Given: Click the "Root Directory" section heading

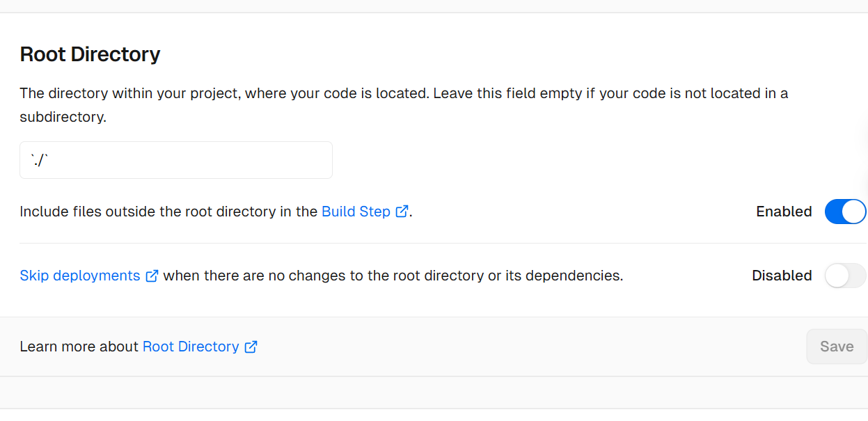Looking at the screenshot, I should (90, 54).
